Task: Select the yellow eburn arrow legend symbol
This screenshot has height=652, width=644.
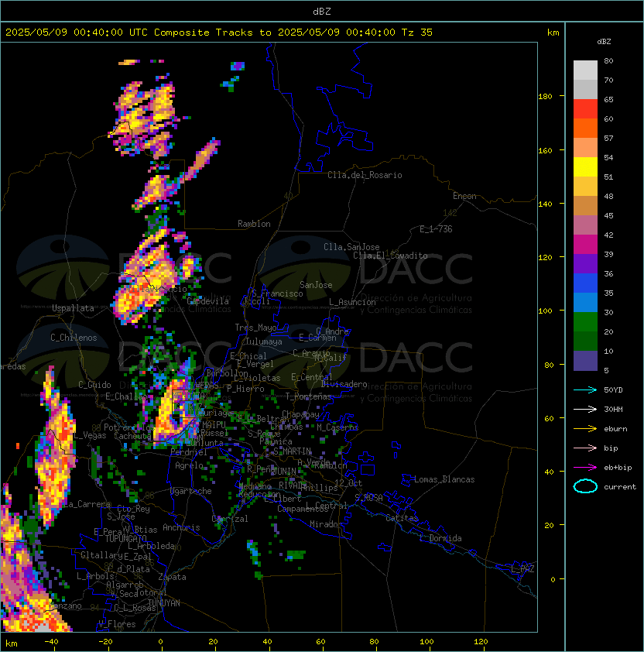Action: coord(585,429)
